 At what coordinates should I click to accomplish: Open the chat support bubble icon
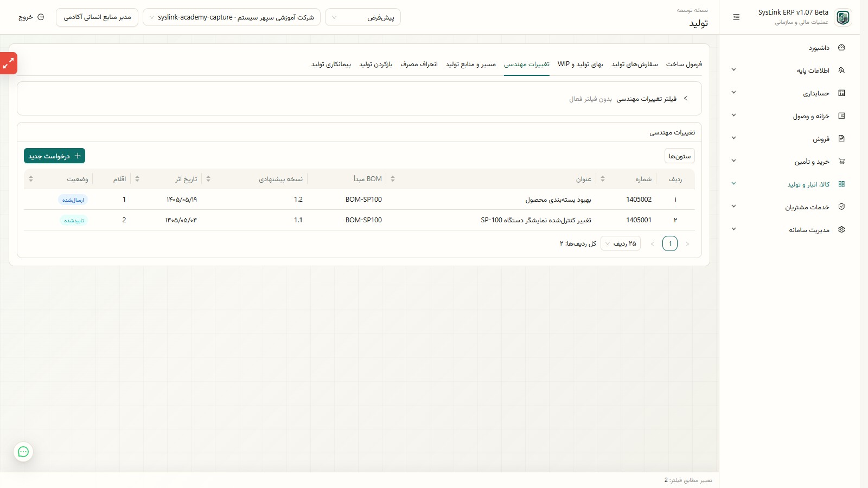(x=23, y=452)
